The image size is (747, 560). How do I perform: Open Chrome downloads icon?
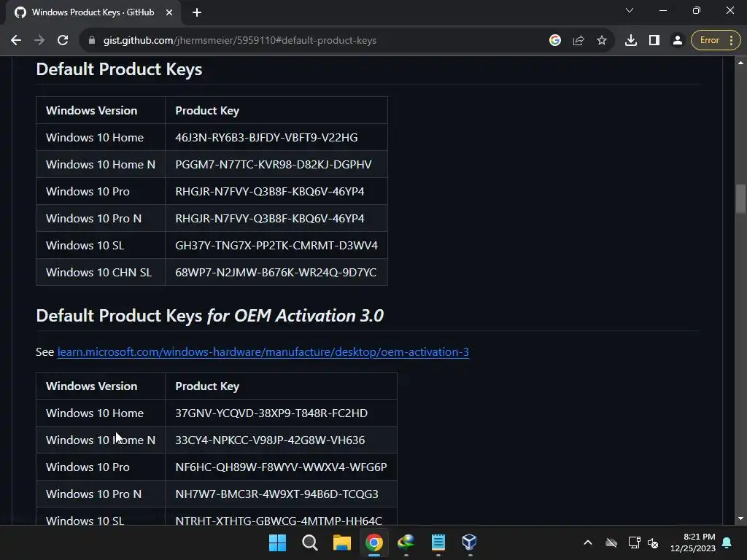click(631, 41)
